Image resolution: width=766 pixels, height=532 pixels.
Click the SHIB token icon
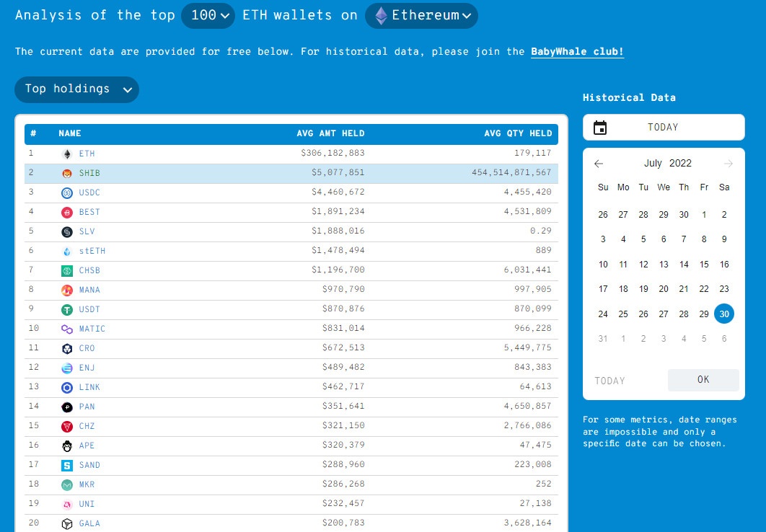[x=67, y=173]
